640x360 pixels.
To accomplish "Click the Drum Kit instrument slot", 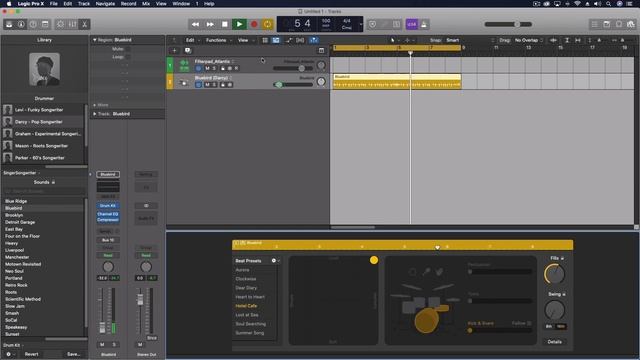I will [x=108, y=206].
